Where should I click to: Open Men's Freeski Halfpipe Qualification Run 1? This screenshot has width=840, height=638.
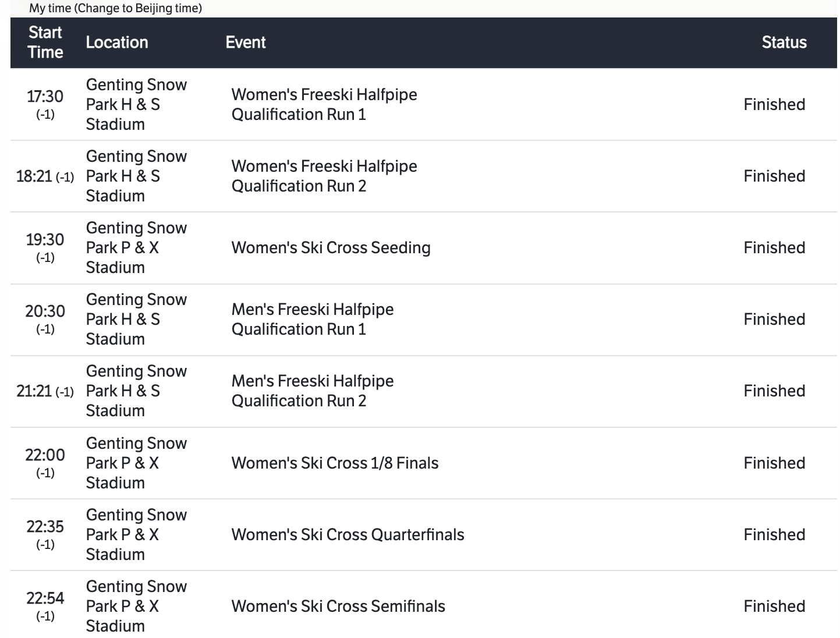312,320
